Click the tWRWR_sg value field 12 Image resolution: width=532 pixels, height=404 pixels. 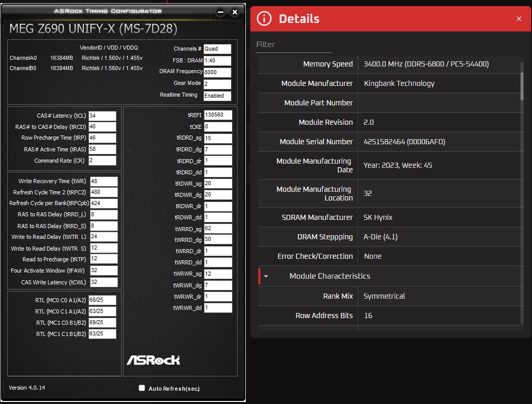(x=218, y=274)
